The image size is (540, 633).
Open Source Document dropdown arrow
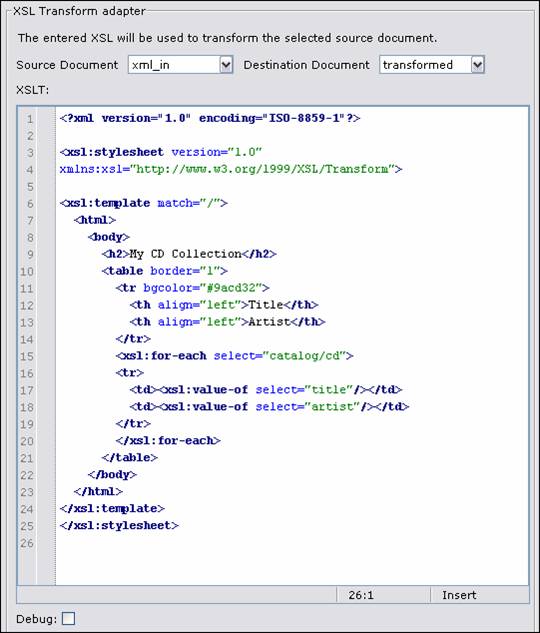[226, 65]
